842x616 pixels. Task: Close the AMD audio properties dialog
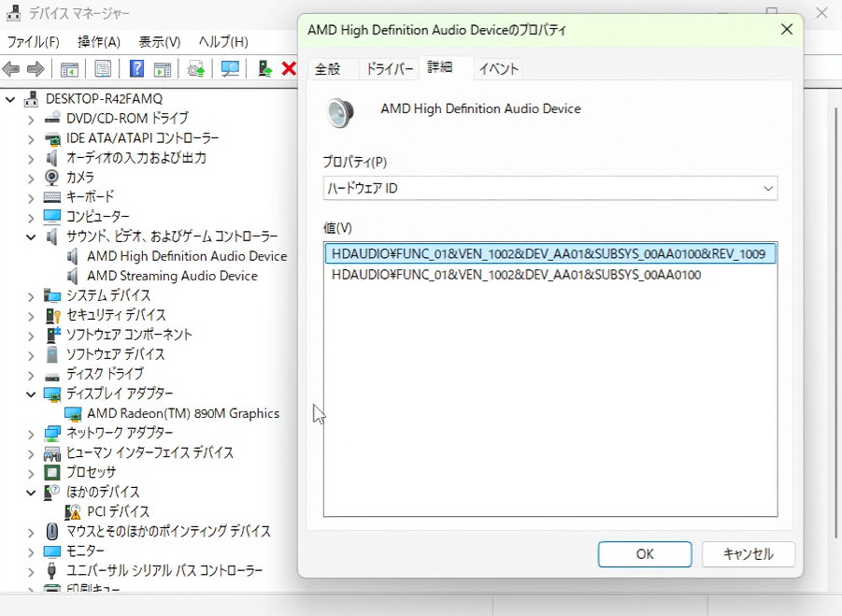click(x=787, y=30)
